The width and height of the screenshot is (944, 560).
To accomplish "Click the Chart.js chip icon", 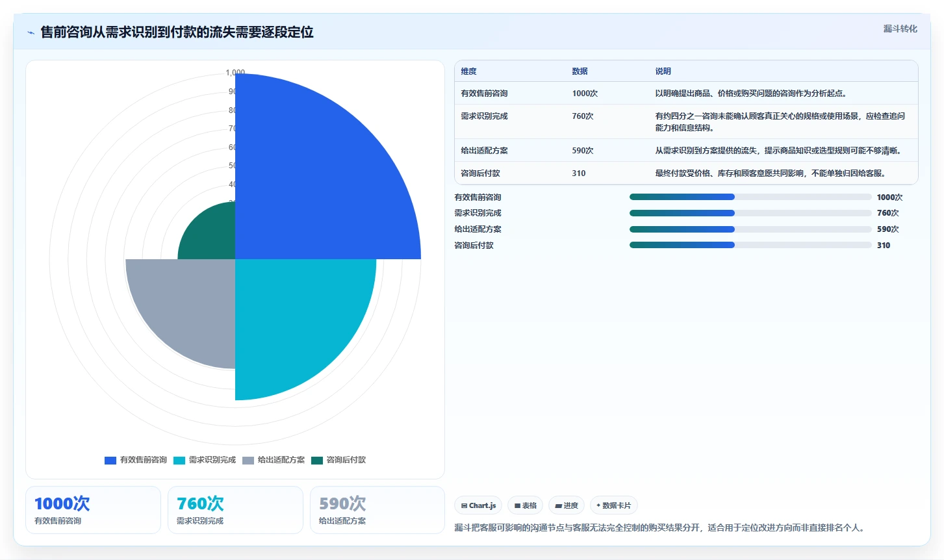I will click(464, 505).
